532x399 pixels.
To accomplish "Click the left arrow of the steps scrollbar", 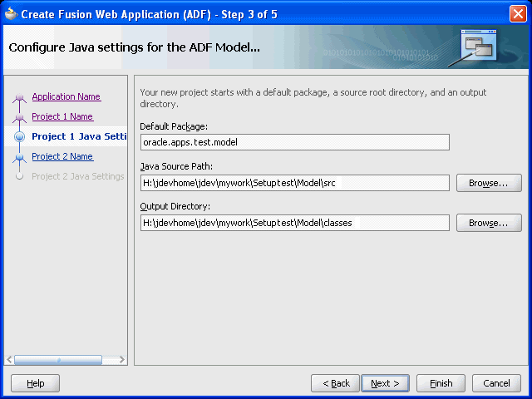I will 9,360.
